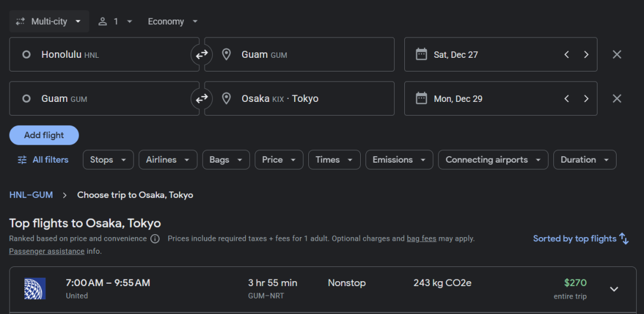Screen dimensions: 644x314
Task: Open the Stops filter
Action: coord(108,160)
